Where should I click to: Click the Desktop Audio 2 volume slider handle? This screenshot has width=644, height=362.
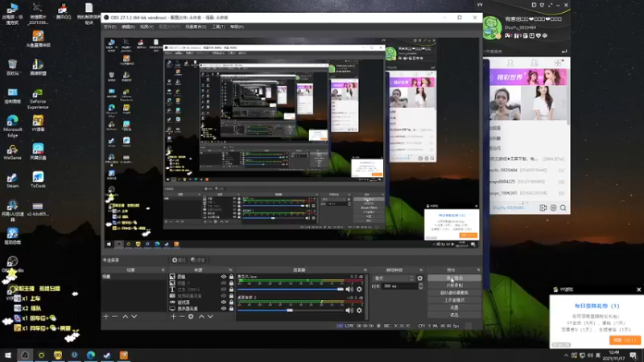coord(290,311)
